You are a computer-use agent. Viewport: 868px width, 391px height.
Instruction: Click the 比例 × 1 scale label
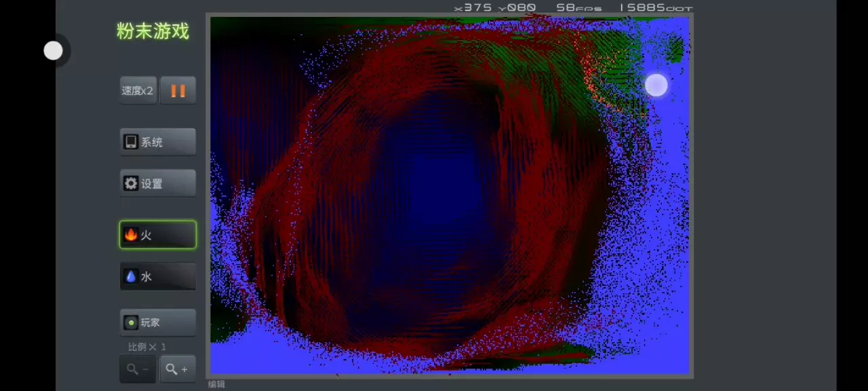[x=147, y=347]
